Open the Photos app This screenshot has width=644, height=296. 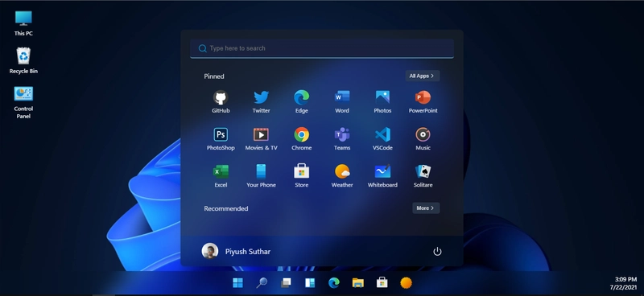[382, 102]
